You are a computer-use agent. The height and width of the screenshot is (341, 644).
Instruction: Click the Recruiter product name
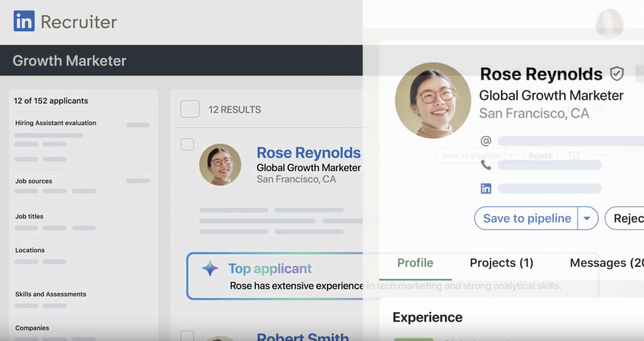[79, 22]
